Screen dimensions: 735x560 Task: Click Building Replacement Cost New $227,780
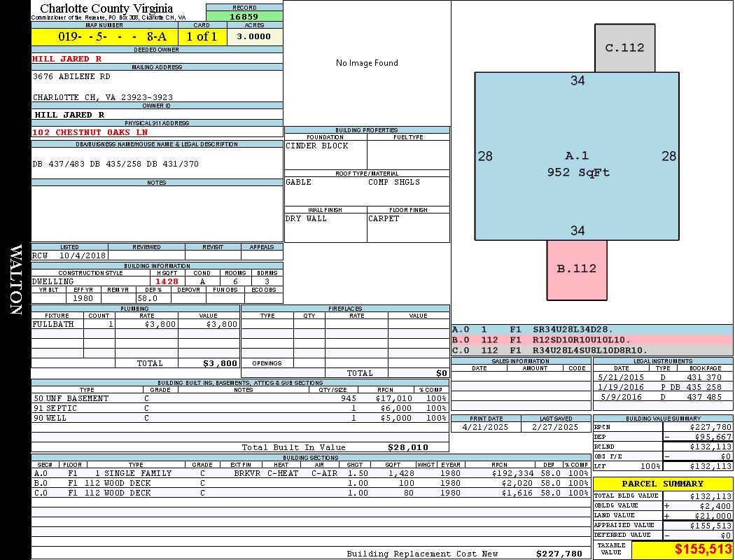pos(559,554)
